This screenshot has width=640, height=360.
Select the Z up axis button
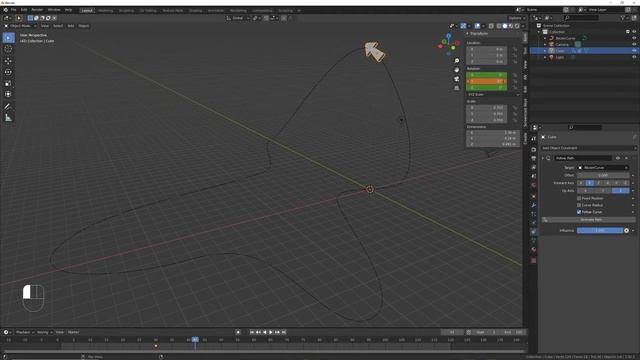[620, 191]
